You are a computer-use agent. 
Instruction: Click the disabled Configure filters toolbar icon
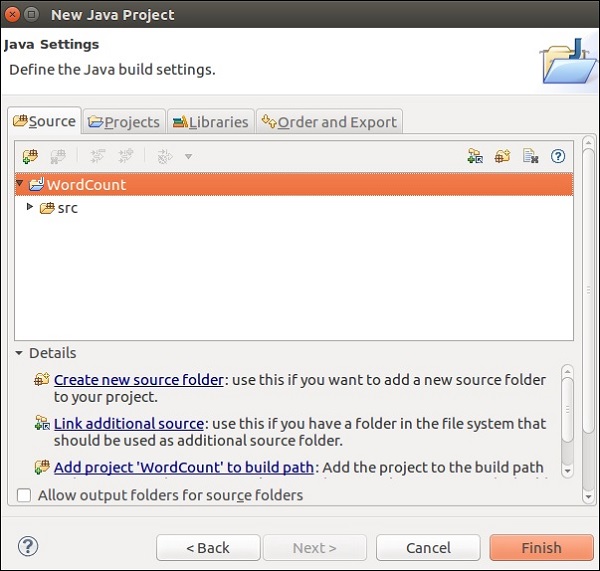165,156
